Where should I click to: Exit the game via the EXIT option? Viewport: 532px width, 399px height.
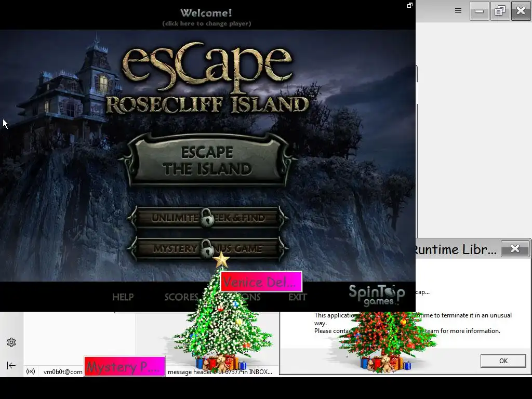pyautogui.click(x=298, y=297)
